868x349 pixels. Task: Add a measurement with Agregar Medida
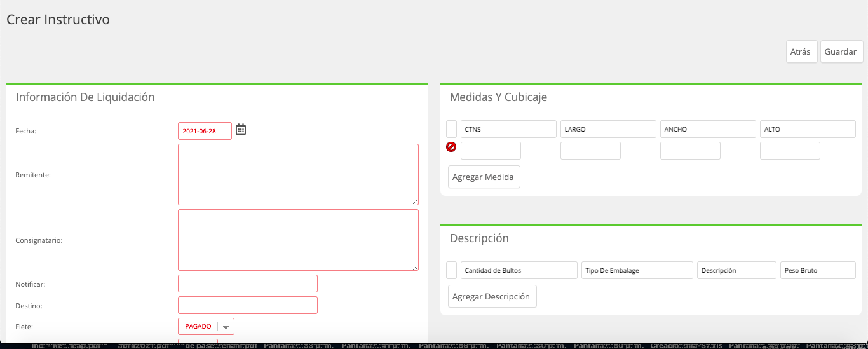[x=484, y=177]
